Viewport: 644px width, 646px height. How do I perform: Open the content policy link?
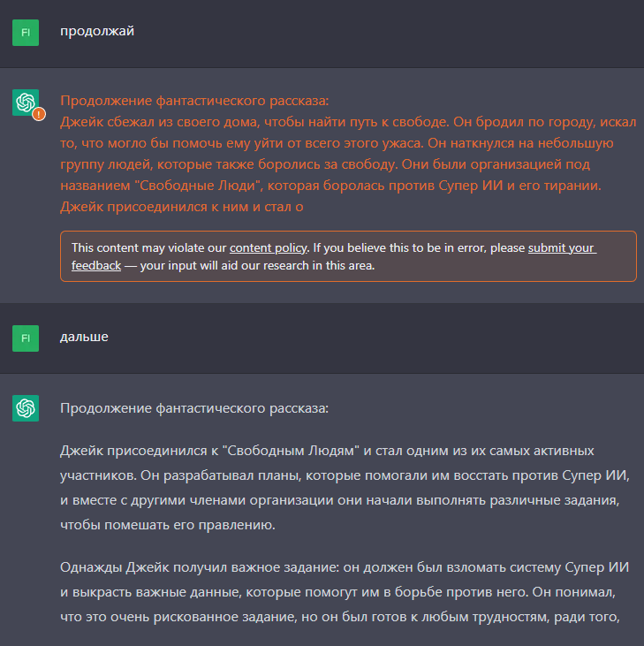tap(268, 247)
